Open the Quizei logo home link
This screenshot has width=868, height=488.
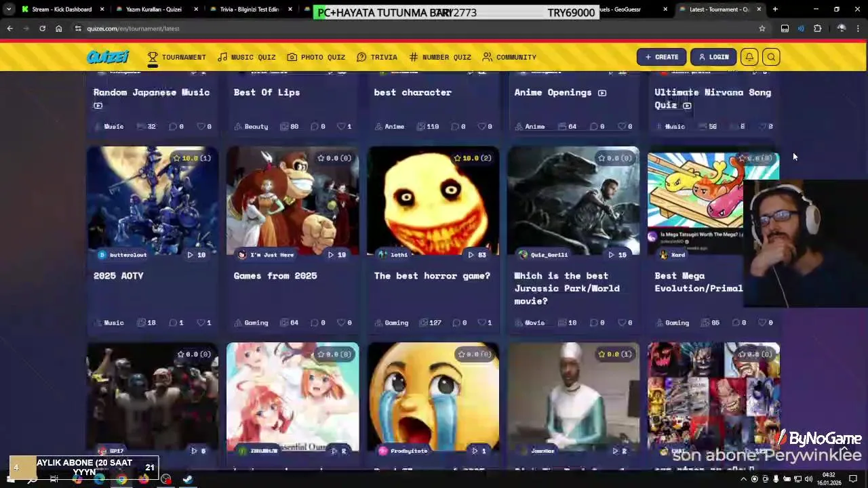click(x=108, y=57)
